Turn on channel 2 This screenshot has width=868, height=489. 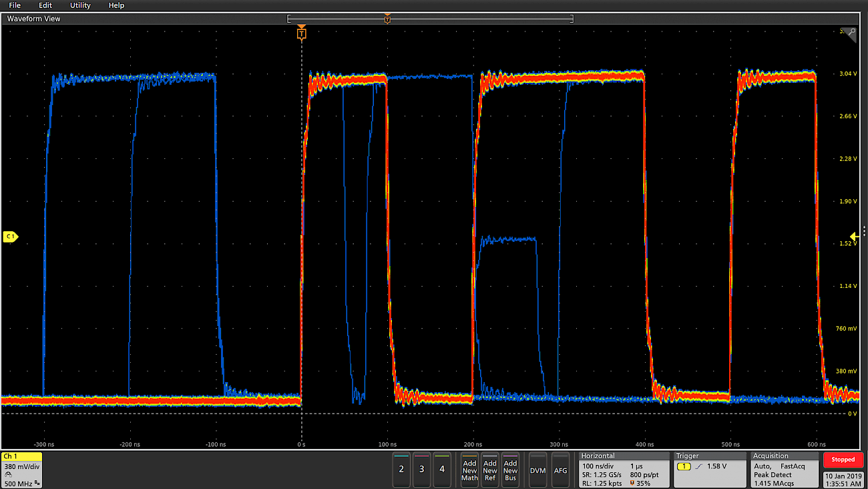(x=401, y=469)
